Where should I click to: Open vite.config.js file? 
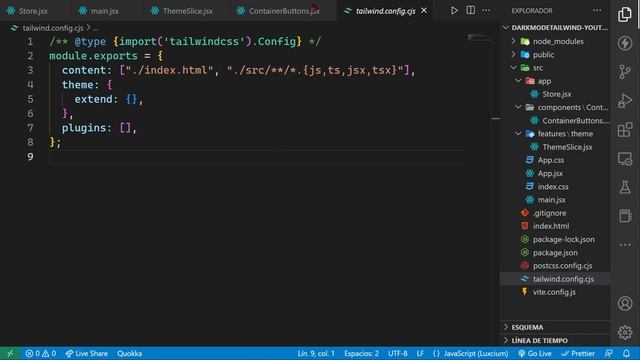(x=555, y=292)
